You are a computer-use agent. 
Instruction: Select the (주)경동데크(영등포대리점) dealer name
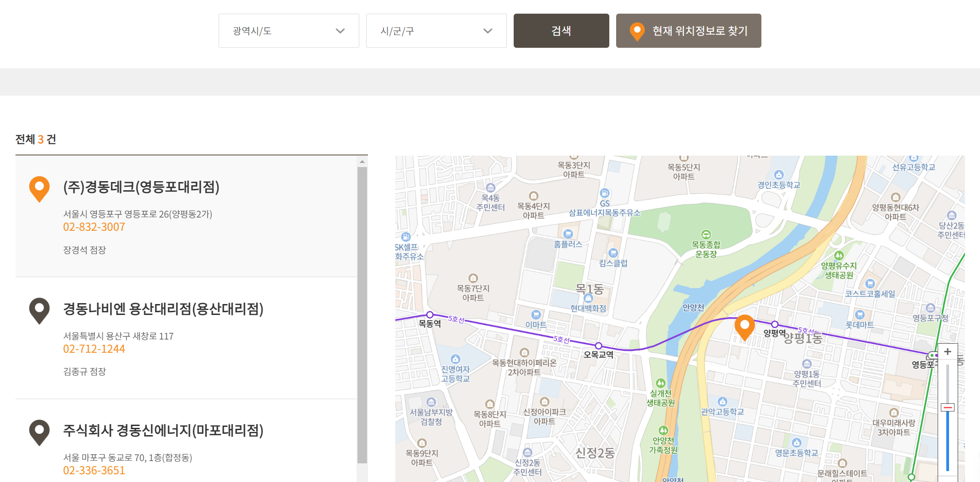coord(141,187)
